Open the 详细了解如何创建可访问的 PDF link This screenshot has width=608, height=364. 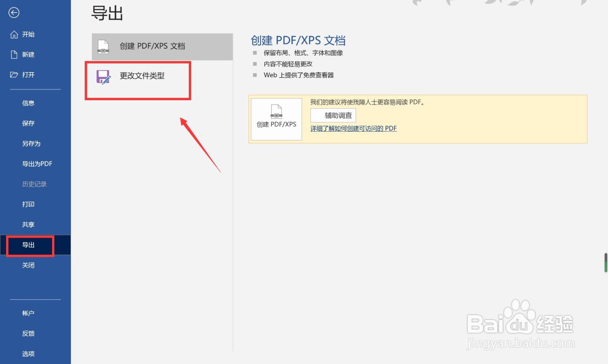click(353, 128)
